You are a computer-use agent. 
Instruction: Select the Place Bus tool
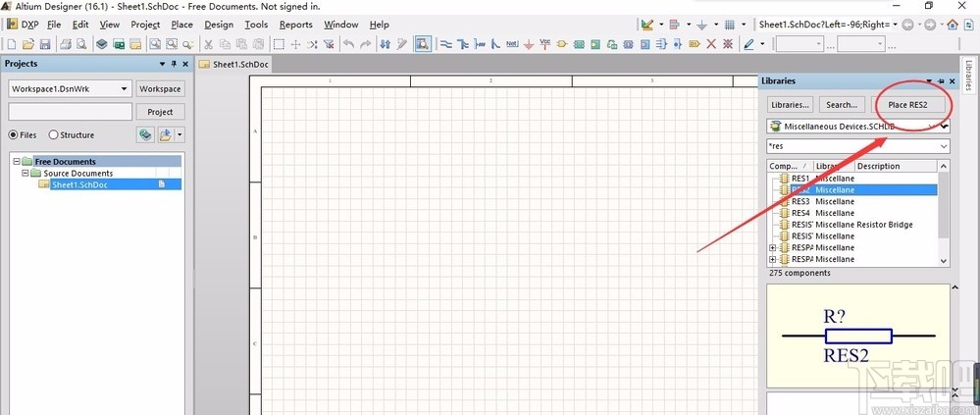pos(463,44)
